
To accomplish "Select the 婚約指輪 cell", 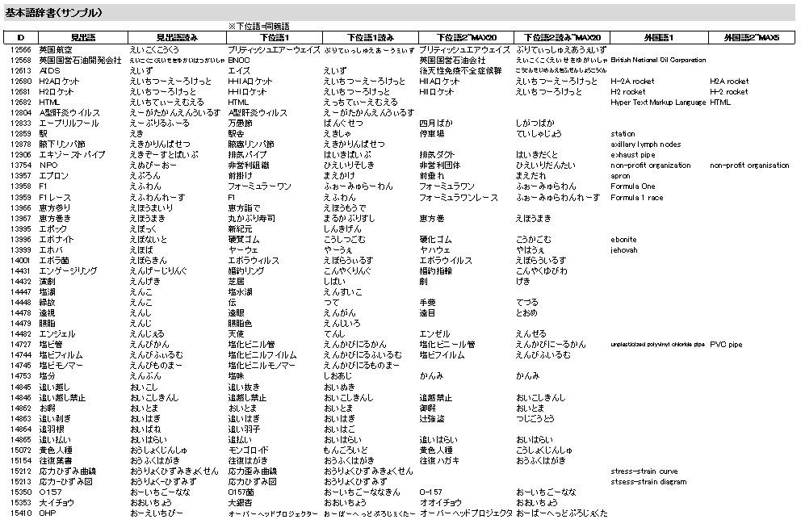I will (x=436, y=271).
